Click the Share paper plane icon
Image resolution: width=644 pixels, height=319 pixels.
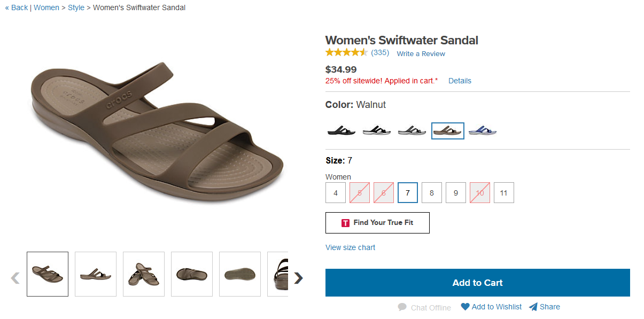(533, 307)
